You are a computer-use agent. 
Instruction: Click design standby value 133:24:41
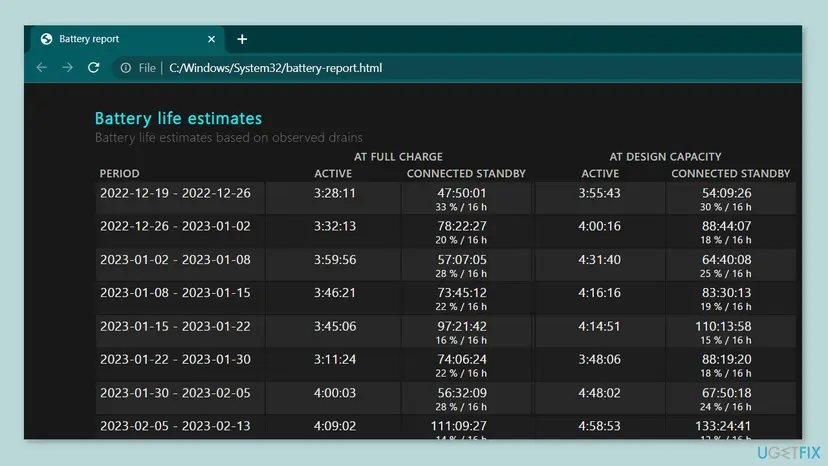[723, 426]
